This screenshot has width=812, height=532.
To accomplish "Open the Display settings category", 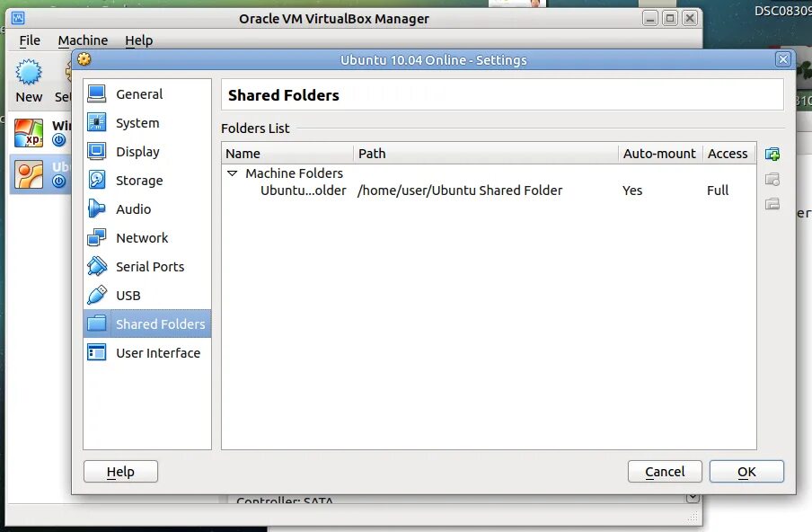I will coord(147,152).
